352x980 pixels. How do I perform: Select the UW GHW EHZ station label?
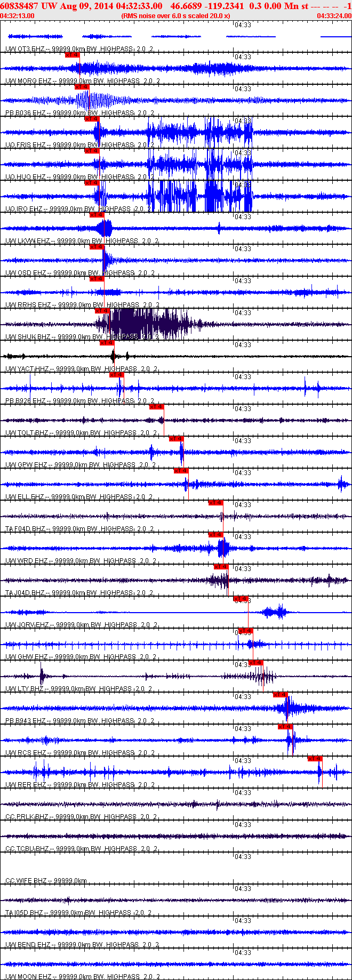pyautogui.click(x=27, y=656)
